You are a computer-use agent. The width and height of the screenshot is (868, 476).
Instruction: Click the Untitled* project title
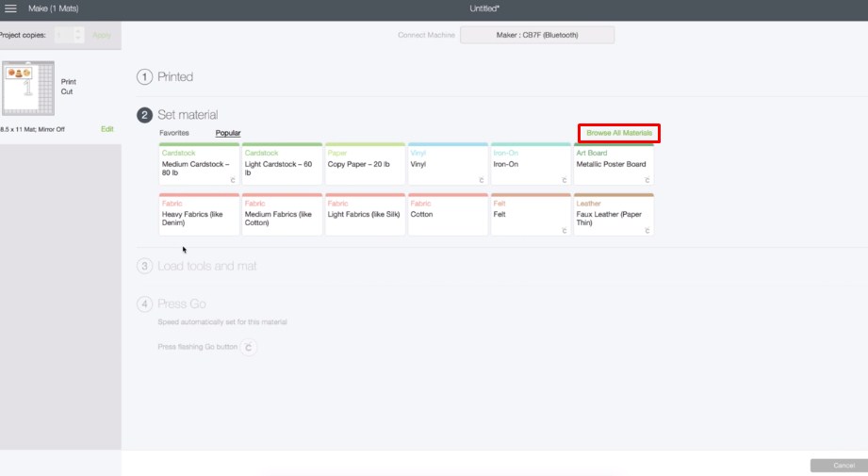pos(484,8)
